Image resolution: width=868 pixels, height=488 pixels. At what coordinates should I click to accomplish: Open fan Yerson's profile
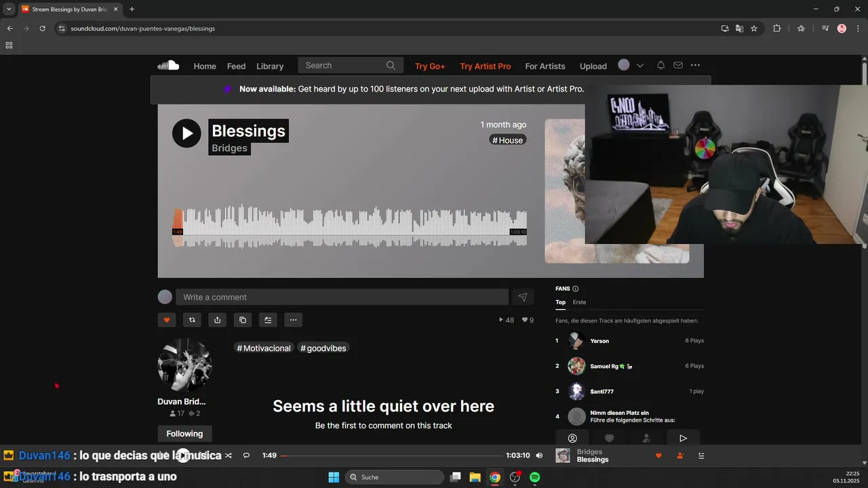click(599, 341)
